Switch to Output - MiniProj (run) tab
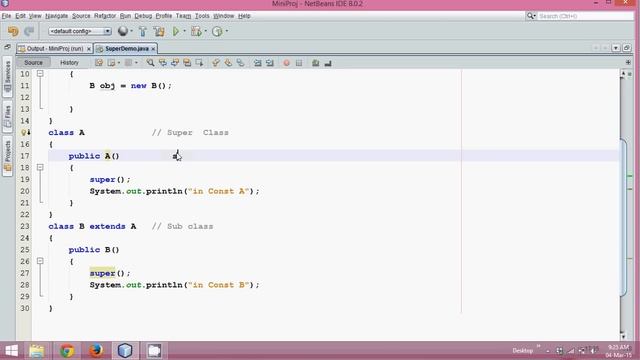The height and width of the screenshot is (360, 640). coord(55,49)
